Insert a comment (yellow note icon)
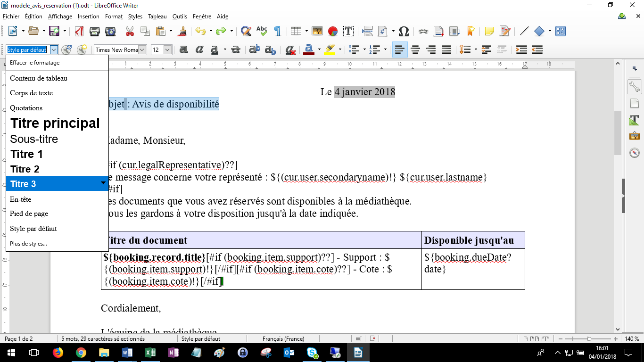644x362 pixels. 489,31
